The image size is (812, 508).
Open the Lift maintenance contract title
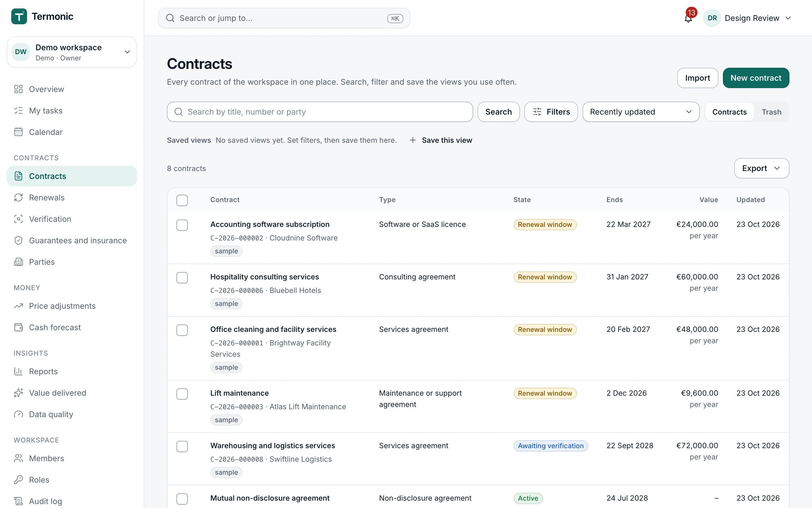(x=239, y=393)
